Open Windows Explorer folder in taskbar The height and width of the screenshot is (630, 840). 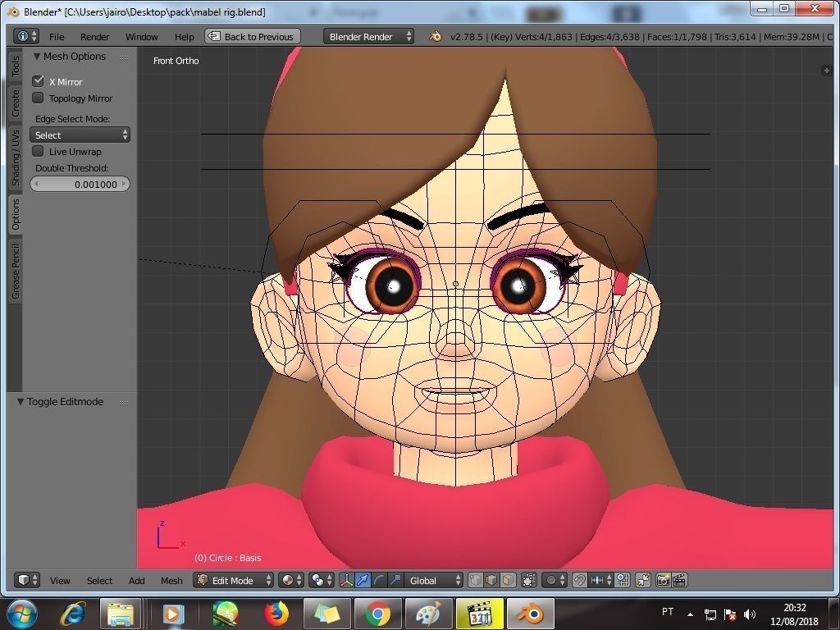[121, 614]
